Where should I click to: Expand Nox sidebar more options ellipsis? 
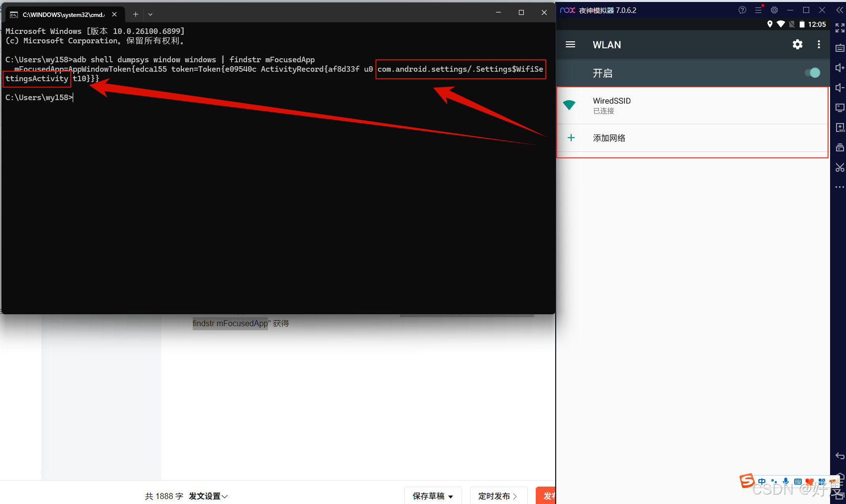840,187
